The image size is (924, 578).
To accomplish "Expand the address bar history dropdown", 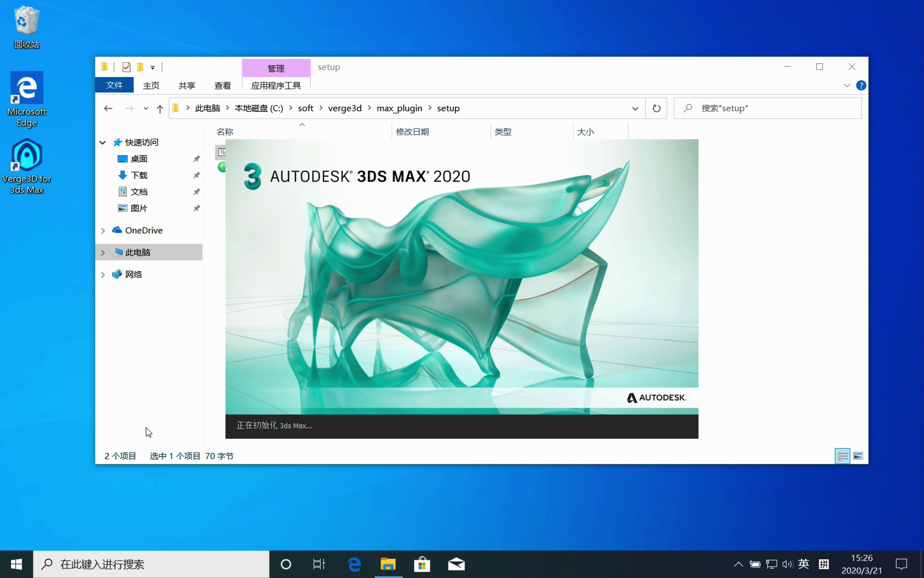I will click(635, 108).
